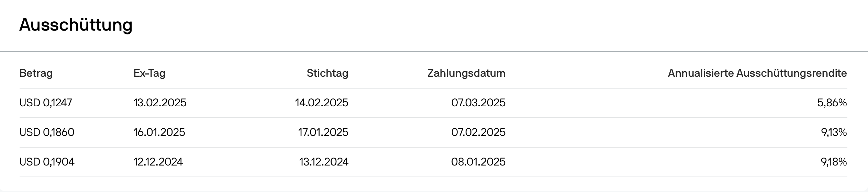Click the payment date 07.03.2025
Image resolution: width=868 pixels, height=192 pixels.
point(478,103)
